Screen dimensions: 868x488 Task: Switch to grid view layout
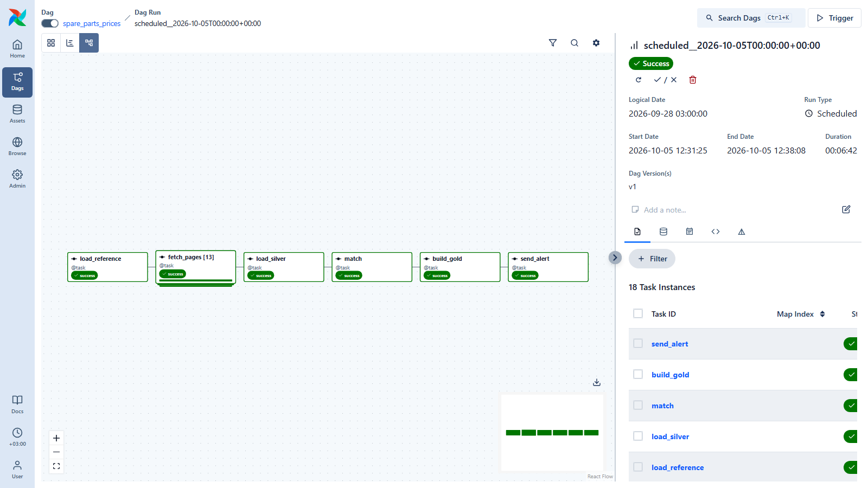[51, 43]
